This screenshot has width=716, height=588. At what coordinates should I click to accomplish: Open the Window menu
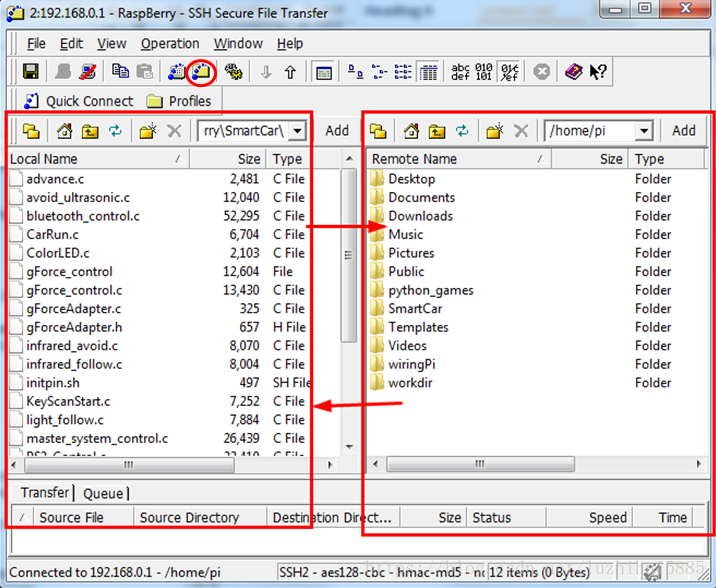point(238,44)
